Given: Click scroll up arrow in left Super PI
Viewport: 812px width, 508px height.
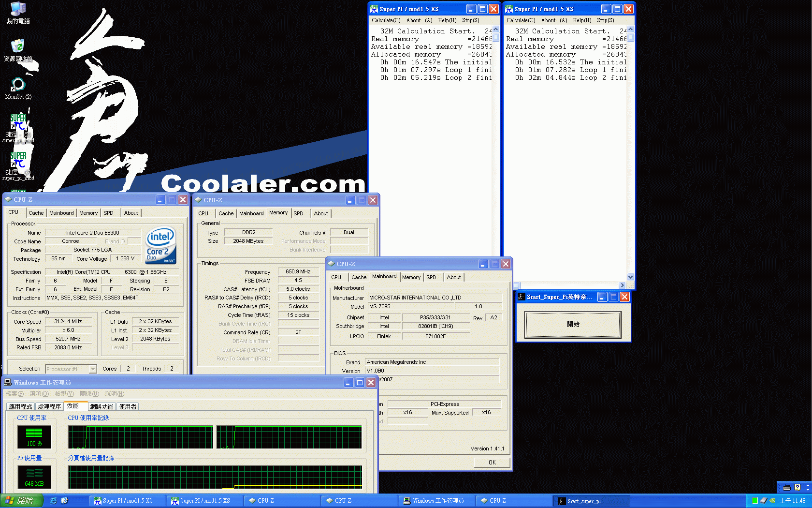Looking at the screenshot, I should point(495,30).
